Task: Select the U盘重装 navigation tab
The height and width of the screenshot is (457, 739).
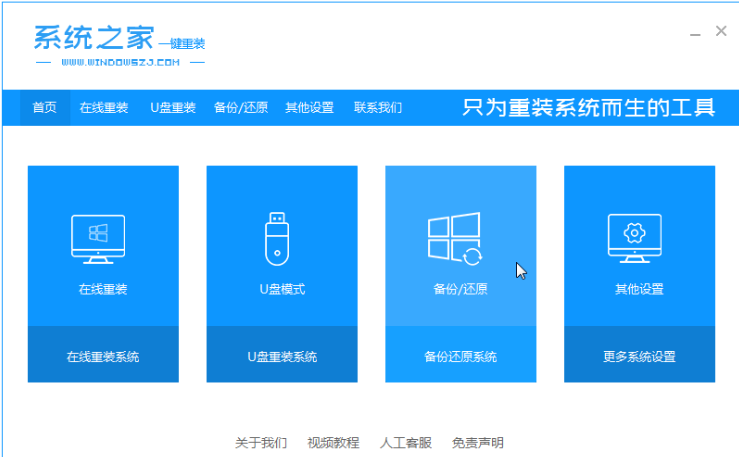Action: (x=173, y=108)
